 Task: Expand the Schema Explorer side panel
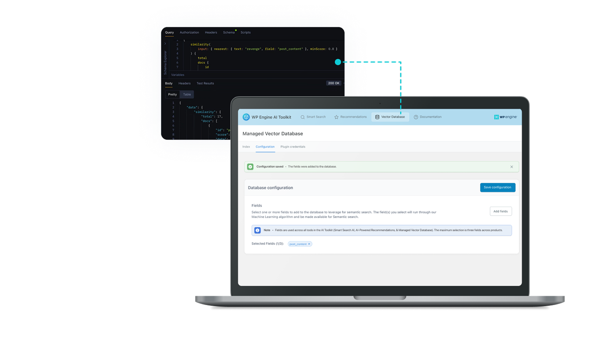[x=165, y=44]
